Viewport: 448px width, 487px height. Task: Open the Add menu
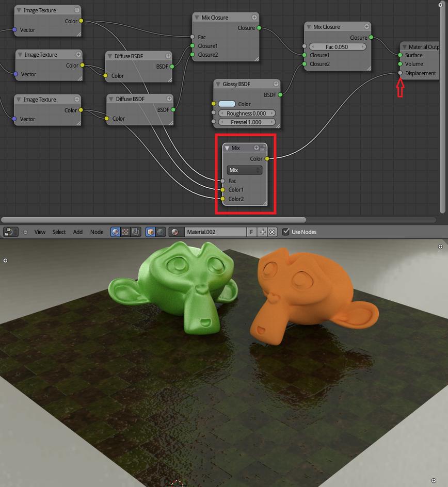click(x=77, y=232)
